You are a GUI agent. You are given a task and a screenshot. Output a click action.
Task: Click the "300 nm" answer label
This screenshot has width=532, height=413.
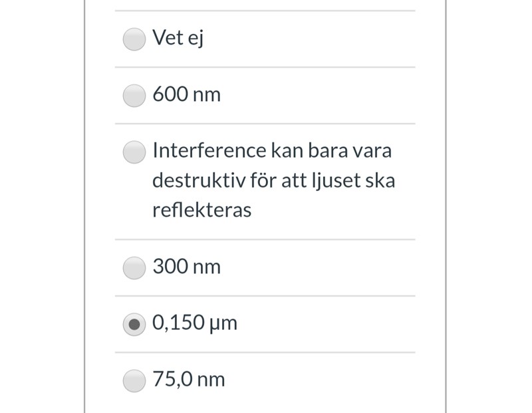(186, 267)
